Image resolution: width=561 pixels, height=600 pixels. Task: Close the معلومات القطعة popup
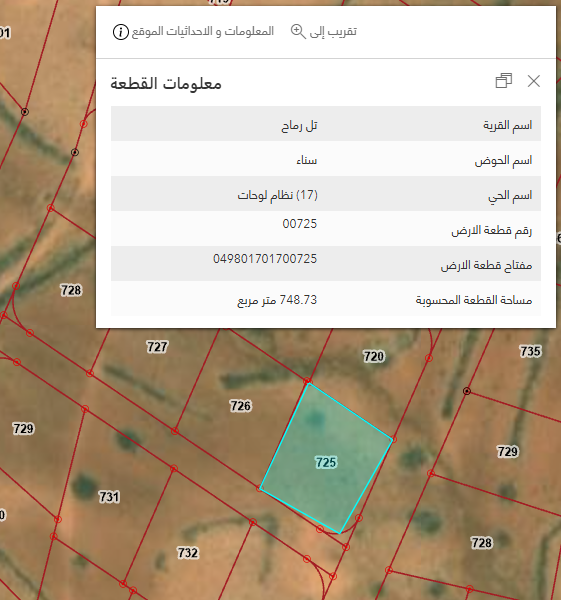[533, 81]
